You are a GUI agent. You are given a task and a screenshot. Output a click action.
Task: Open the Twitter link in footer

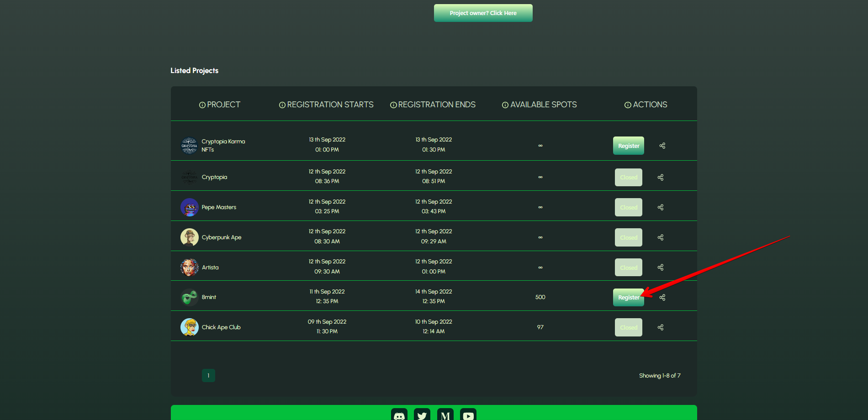[422, 415]
